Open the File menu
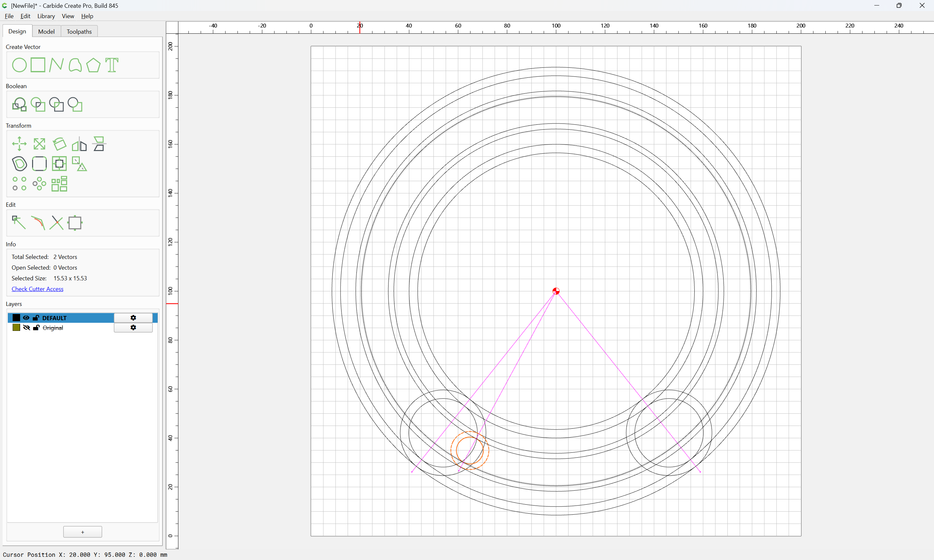Image resolution: width=934 pixels, height=560 pixels. tap(9, 16)
